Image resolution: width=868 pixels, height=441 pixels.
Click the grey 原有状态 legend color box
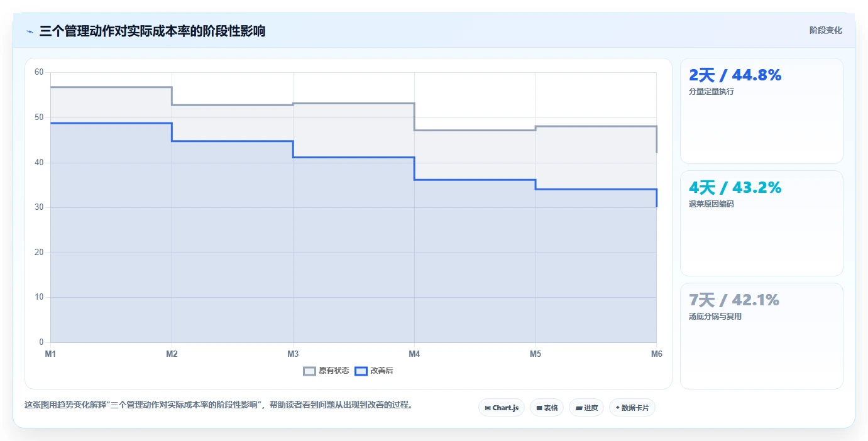[x=309, y=371]
